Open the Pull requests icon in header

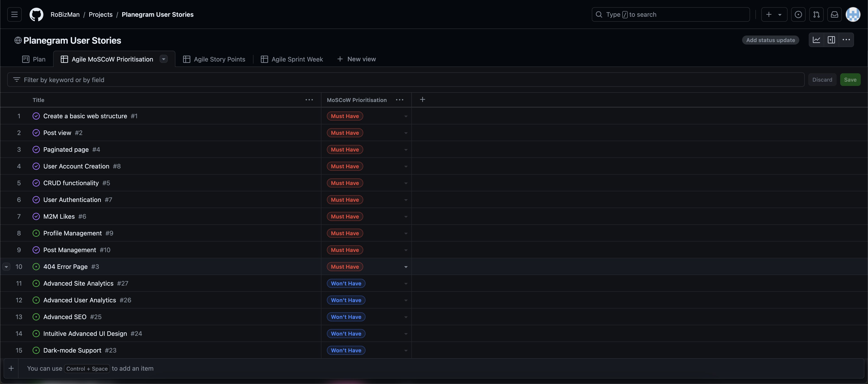[x=816, y=14]
